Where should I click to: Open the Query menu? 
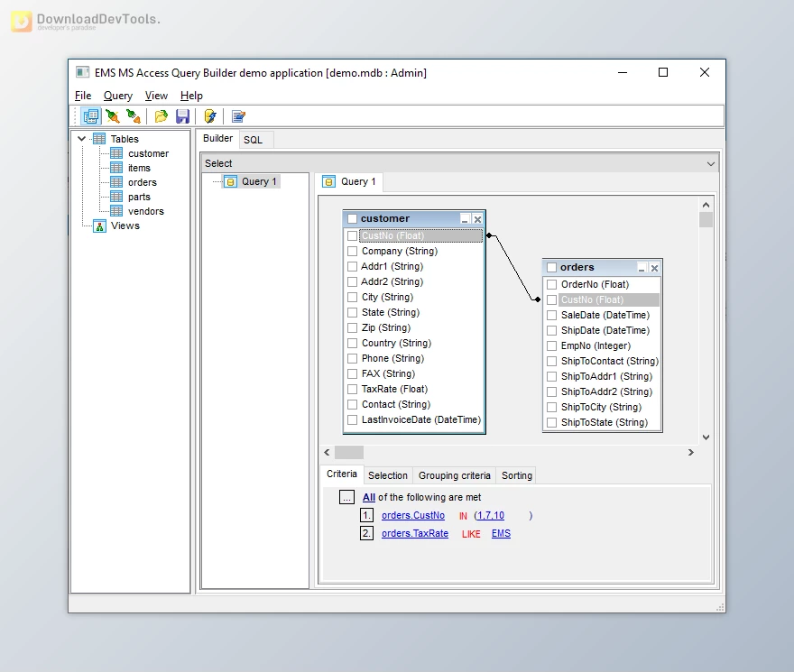pos(118,96)
